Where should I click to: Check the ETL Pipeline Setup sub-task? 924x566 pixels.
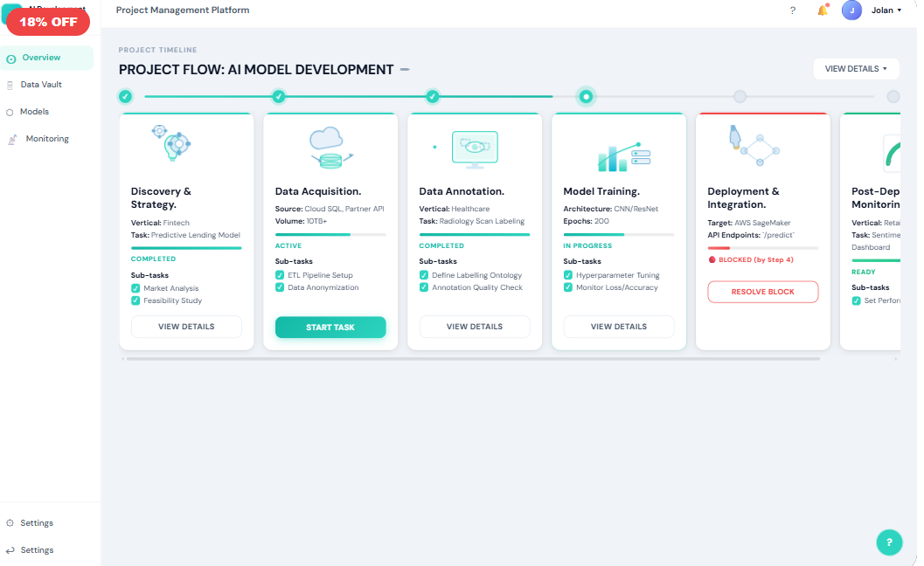(x=278, y=274)
